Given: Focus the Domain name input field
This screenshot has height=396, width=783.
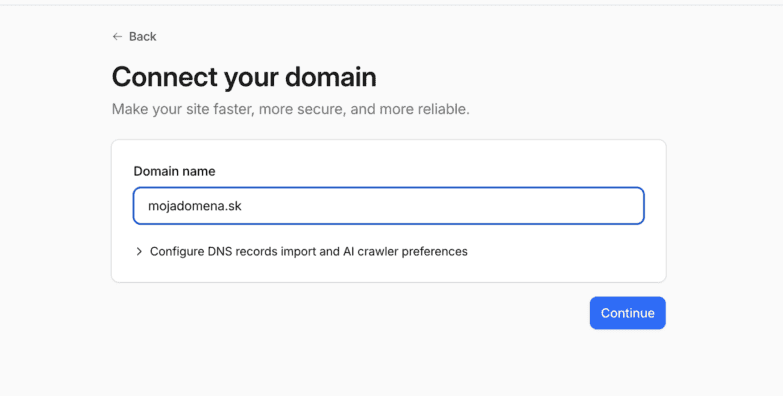Looking at the screenshot, I should click(x=389, y=206).
